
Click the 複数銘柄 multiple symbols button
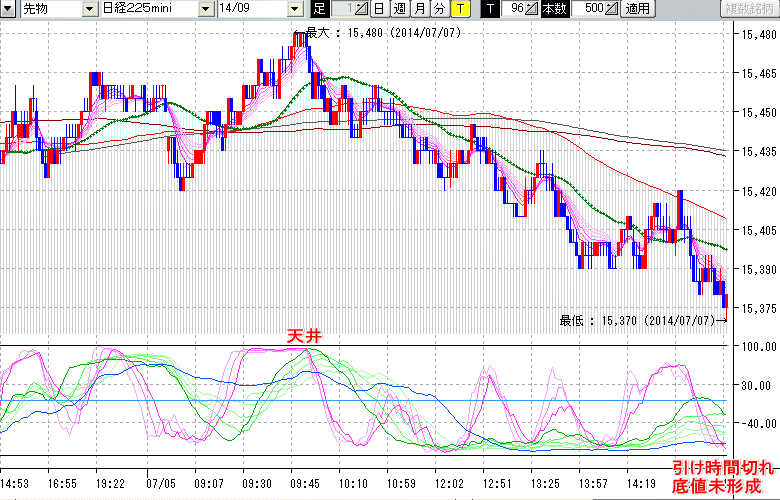pyautogui.click(x=751, y=9)
